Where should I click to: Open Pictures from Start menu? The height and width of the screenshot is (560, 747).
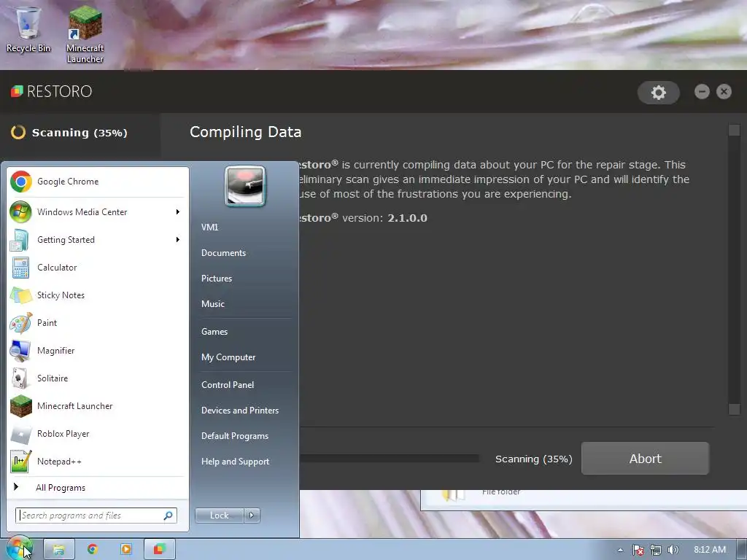216,279
